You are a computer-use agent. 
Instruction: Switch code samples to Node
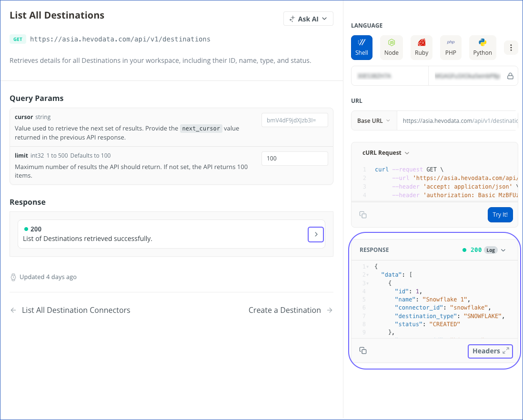click(x=392, y=47)
